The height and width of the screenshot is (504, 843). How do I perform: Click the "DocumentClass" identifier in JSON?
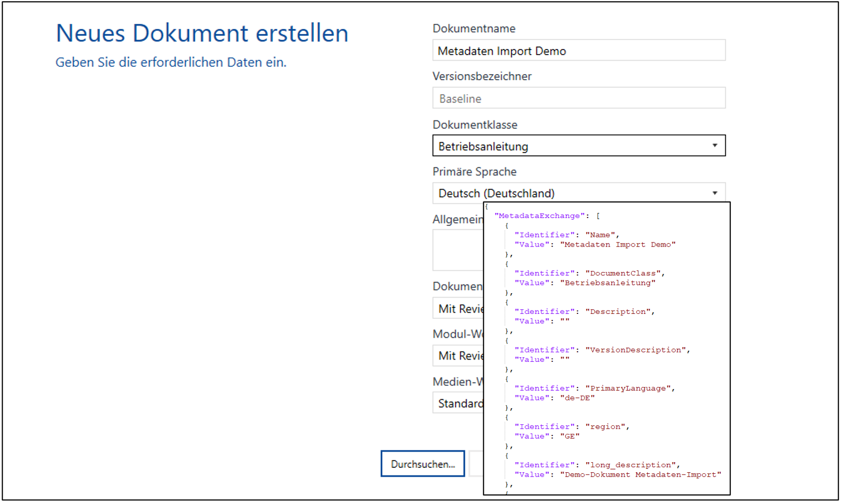tap(624, 273)
